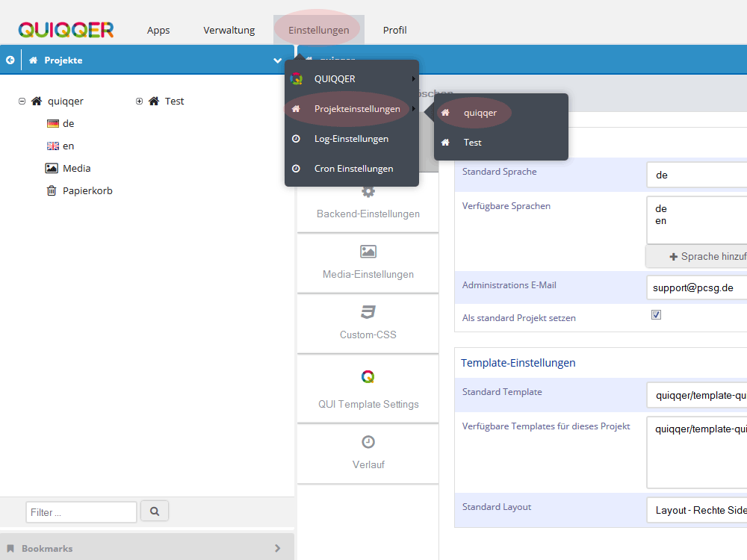Image resolution: width=747 pixels, height=560 pixels.
Task: Open the Standard Sprache dropdown
Action: click(696, 175)
